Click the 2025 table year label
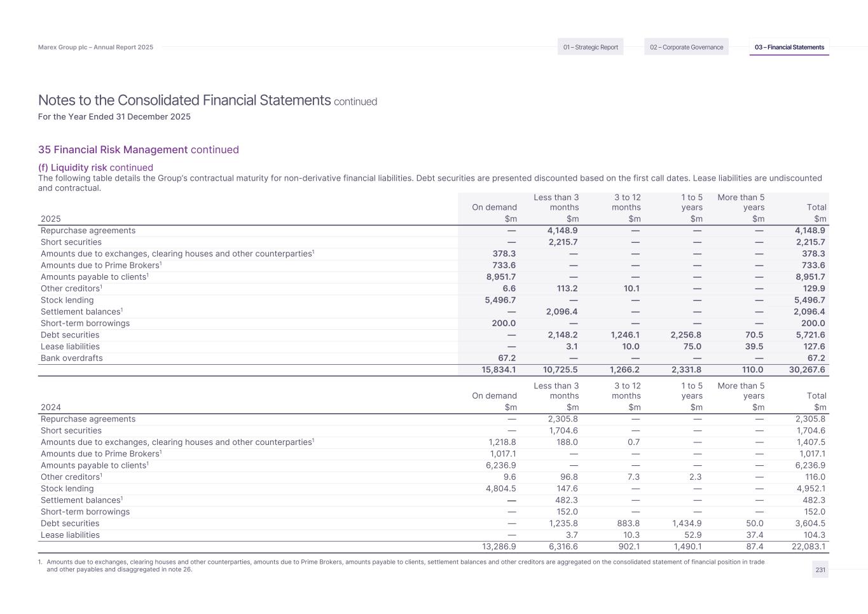This screenshot has width=868, height=614. tap(50, 219)
